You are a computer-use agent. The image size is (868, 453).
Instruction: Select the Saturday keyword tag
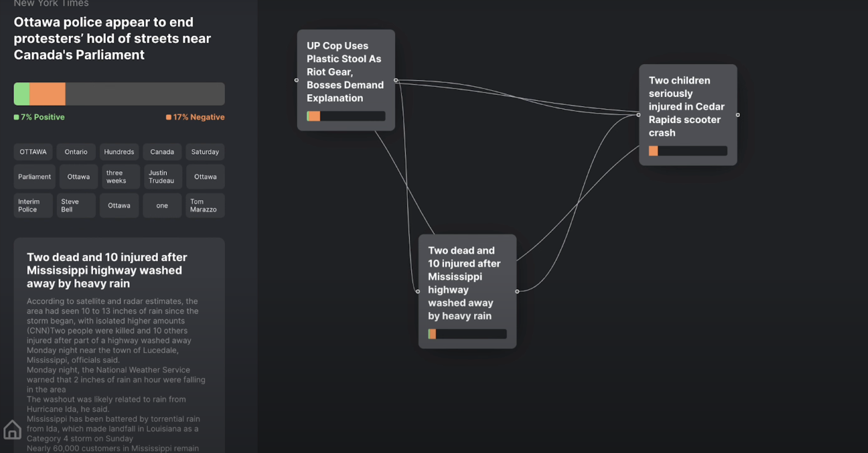pyautogui.click(x=205, y=152)
